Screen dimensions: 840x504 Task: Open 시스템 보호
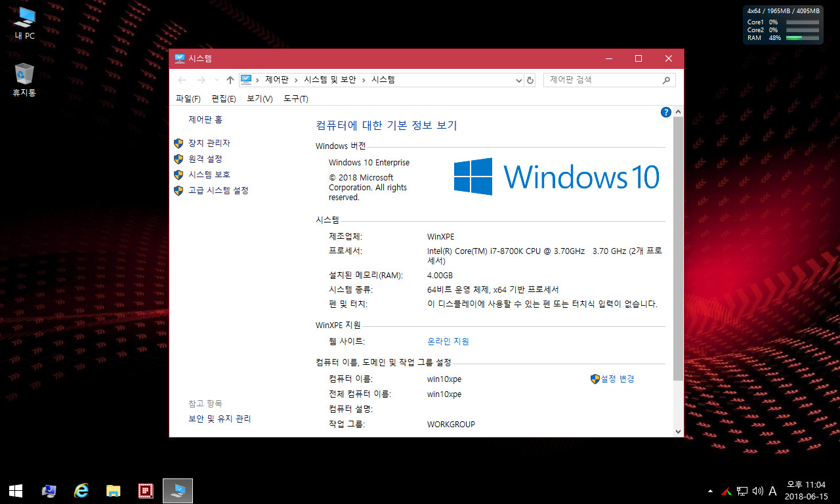pos(209,175)
